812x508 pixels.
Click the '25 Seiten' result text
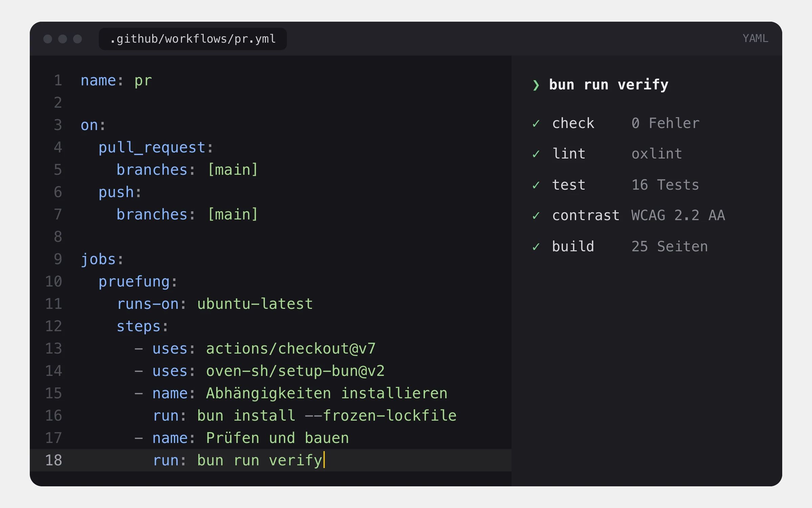coord(670,247)
